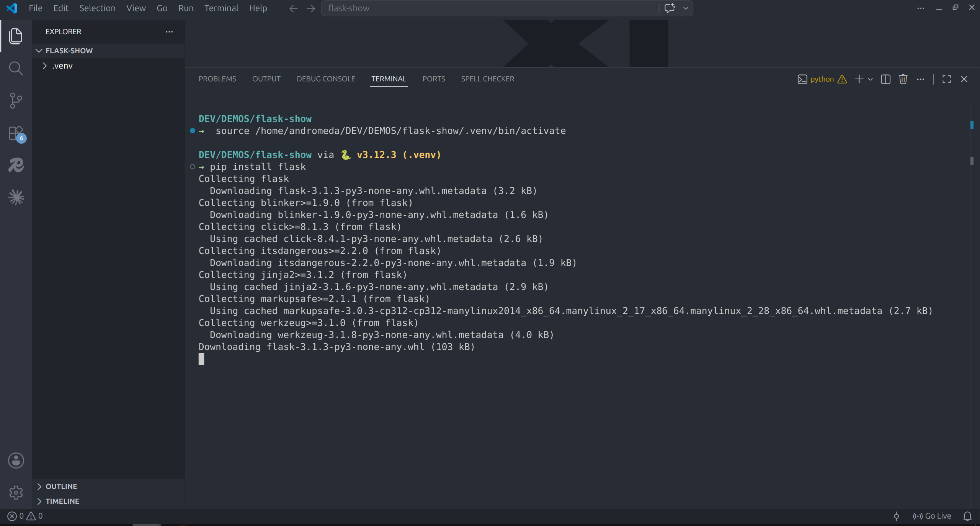The image size is (980, 526).
Task: Open the Go menu
Action: tap(162, 8)
